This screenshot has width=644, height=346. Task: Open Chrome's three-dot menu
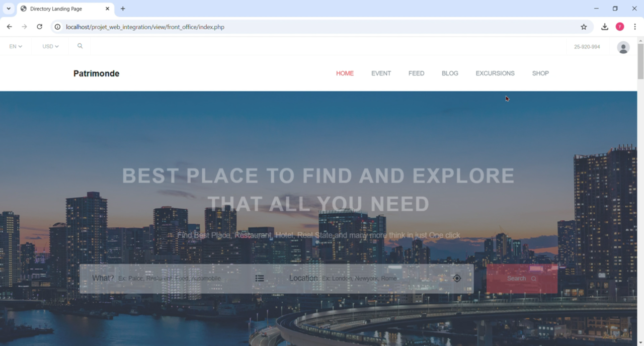tap(635, 27)
